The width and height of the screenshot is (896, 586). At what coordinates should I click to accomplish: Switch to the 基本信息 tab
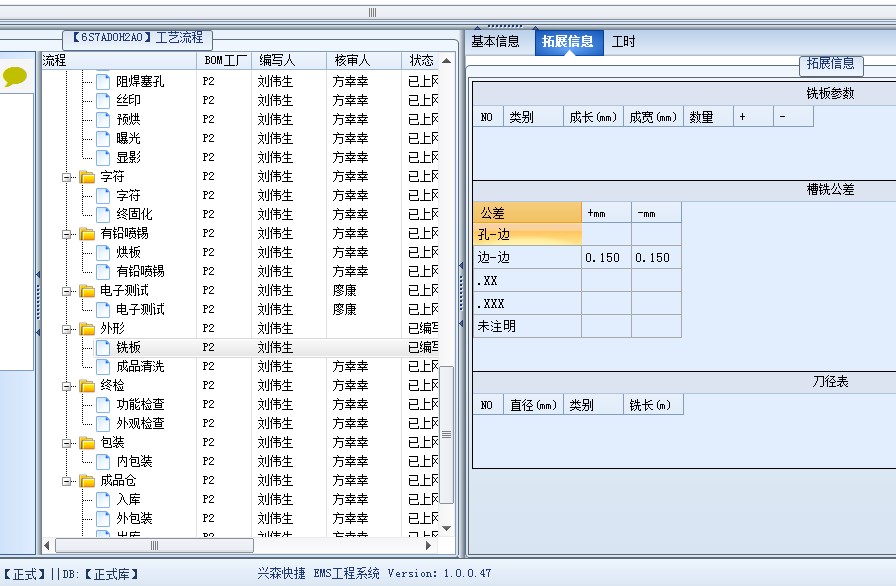click(495, 41)
